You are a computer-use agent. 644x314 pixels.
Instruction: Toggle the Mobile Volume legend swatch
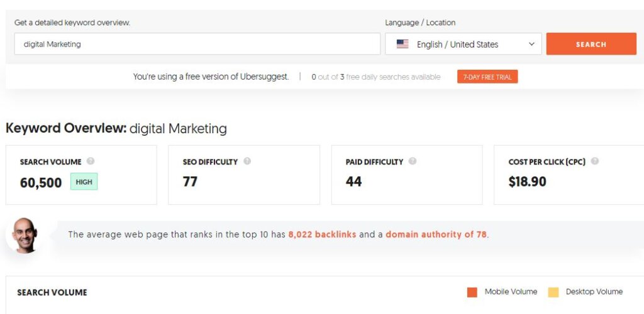pyautogui.click(x=472, y=292)
